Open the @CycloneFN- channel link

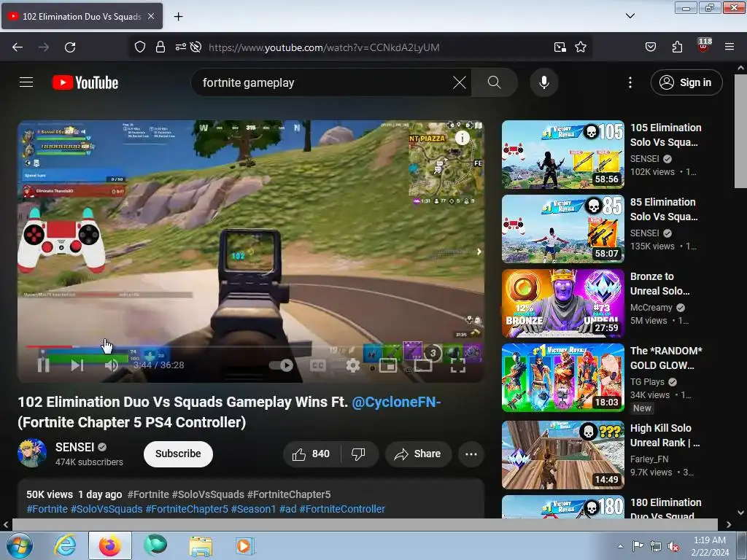(x=396, y=402)
